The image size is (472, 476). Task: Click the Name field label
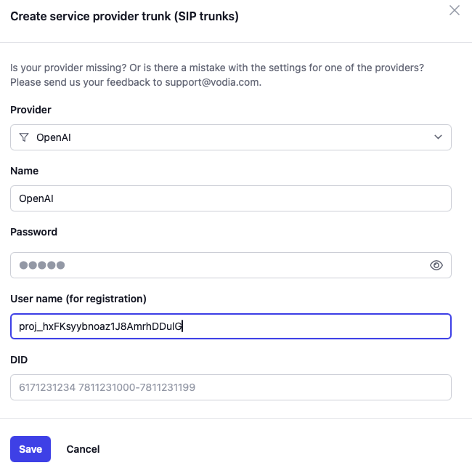[25, 171]
